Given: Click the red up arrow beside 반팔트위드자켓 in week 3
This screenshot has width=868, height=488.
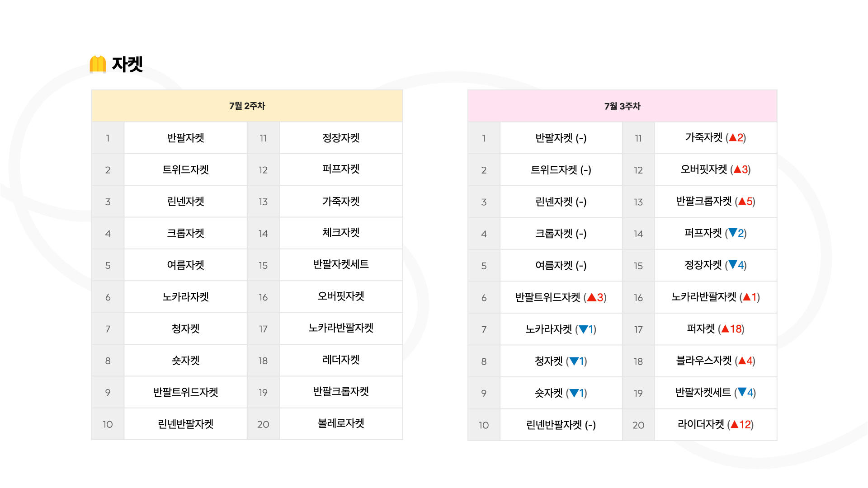Looking at the screenshot, I should click(592, 297).
